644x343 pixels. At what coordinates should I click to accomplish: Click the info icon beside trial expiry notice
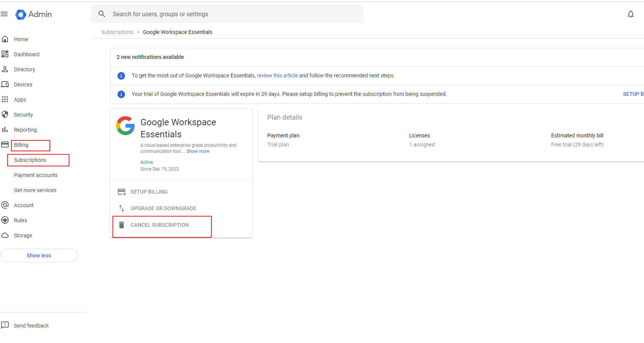(121, 94)
